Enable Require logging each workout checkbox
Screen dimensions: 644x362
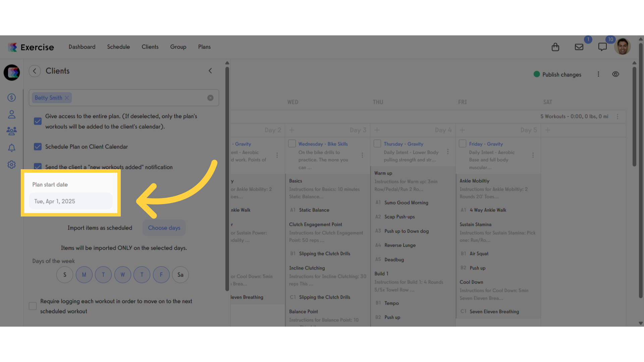pos(33,306)
